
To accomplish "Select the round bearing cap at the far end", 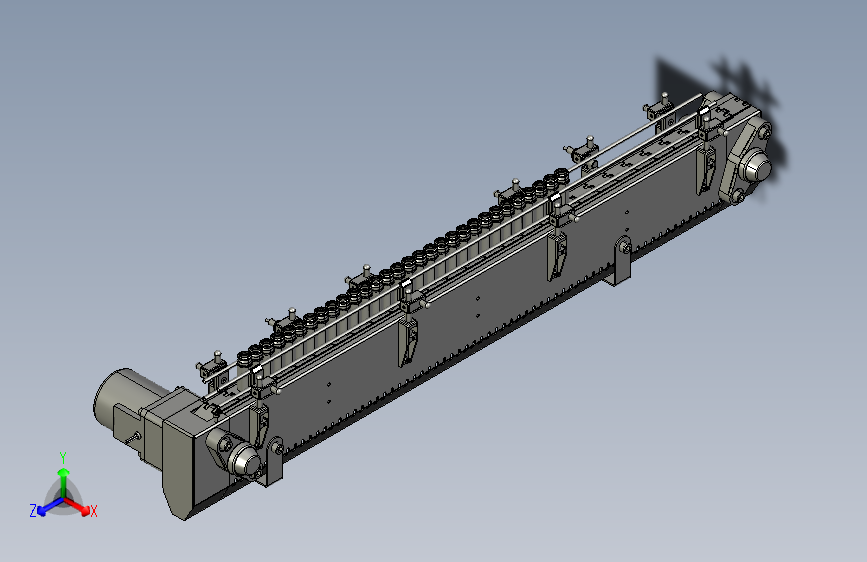I will point(757,165).
